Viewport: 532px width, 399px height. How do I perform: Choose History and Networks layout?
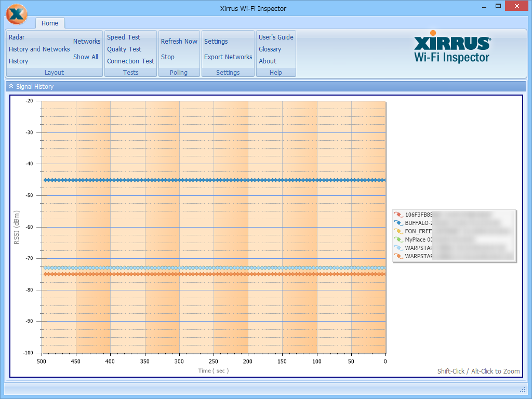coord(39,49)
